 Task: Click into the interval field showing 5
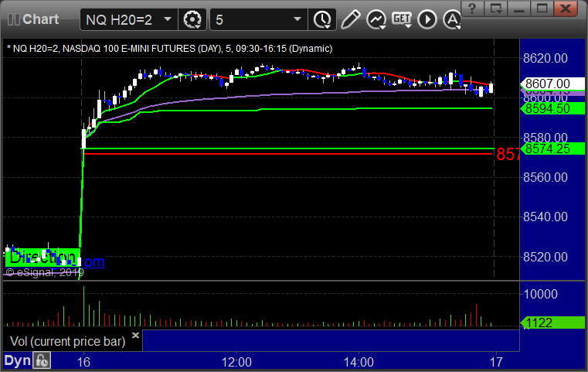pos(250,19)
